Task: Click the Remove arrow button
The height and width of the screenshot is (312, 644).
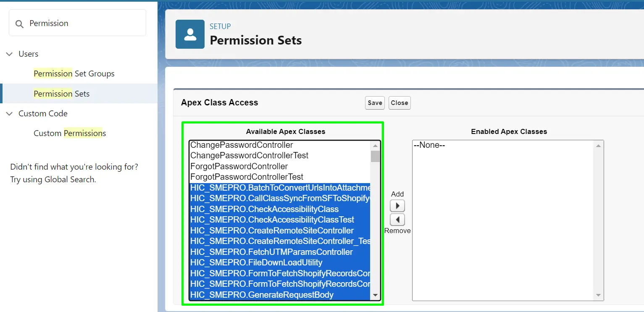Action: [x=397, y=220]
